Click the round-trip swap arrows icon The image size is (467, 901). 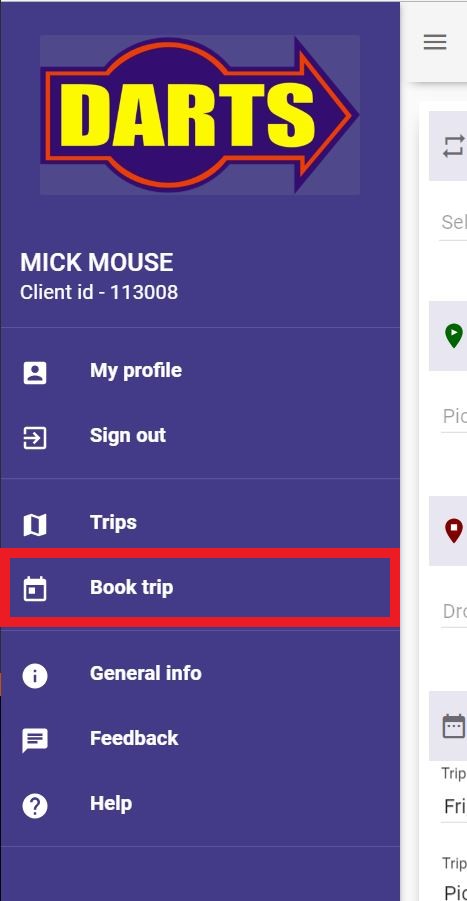click(x=454, y=146)
